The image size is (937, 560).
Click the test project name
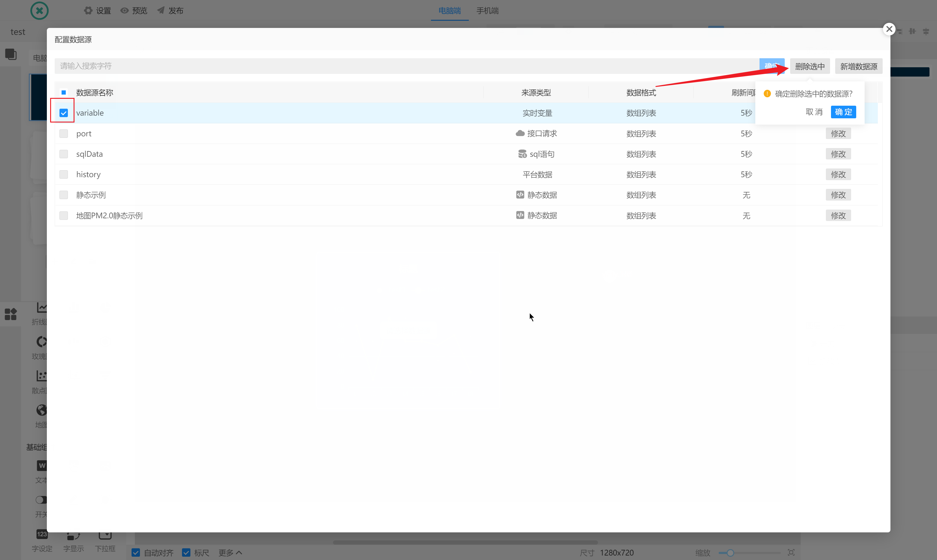[18, 32]
